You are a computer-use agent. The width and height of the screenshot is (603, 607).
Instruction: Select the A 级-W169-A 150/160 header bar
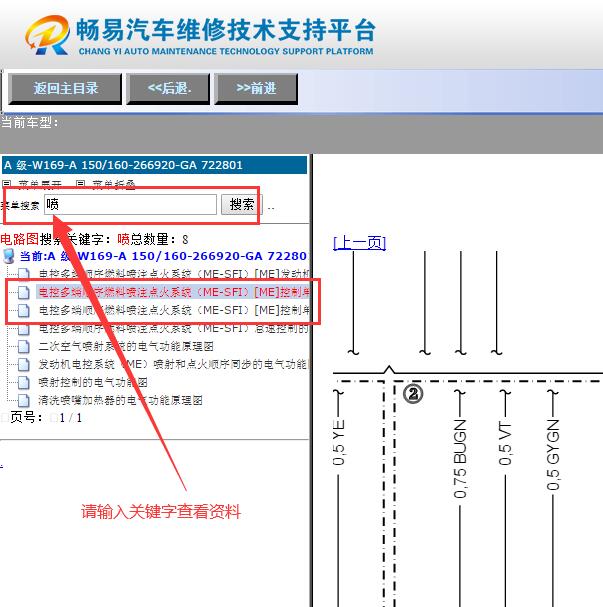click(154, 165)
